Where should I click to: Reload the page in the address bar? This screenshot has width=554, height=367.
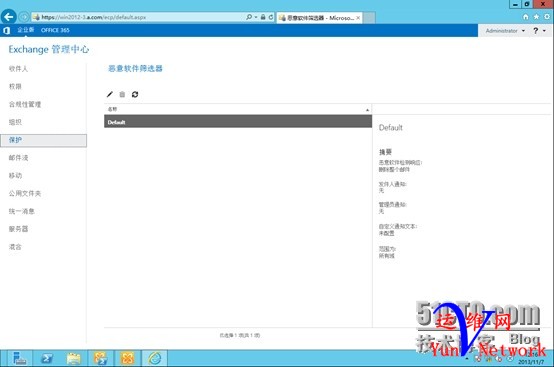point(271,17)
